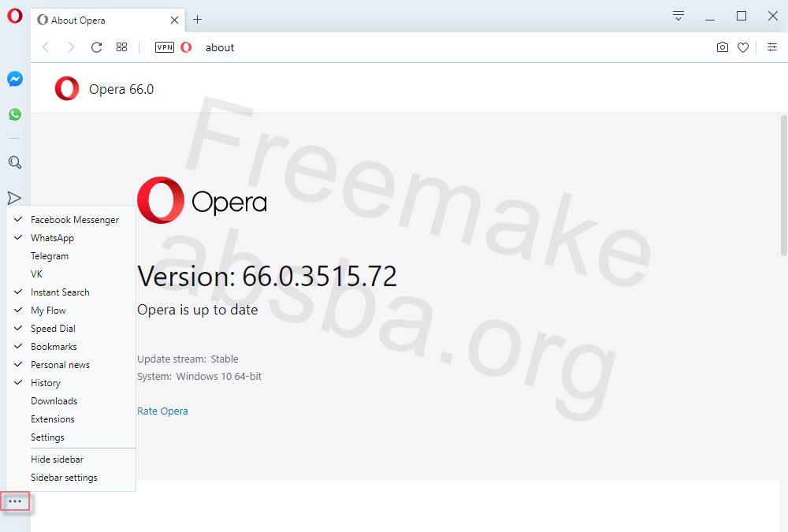
Task: Open the tab menu in the title bar
Action: tap(678, 16)
